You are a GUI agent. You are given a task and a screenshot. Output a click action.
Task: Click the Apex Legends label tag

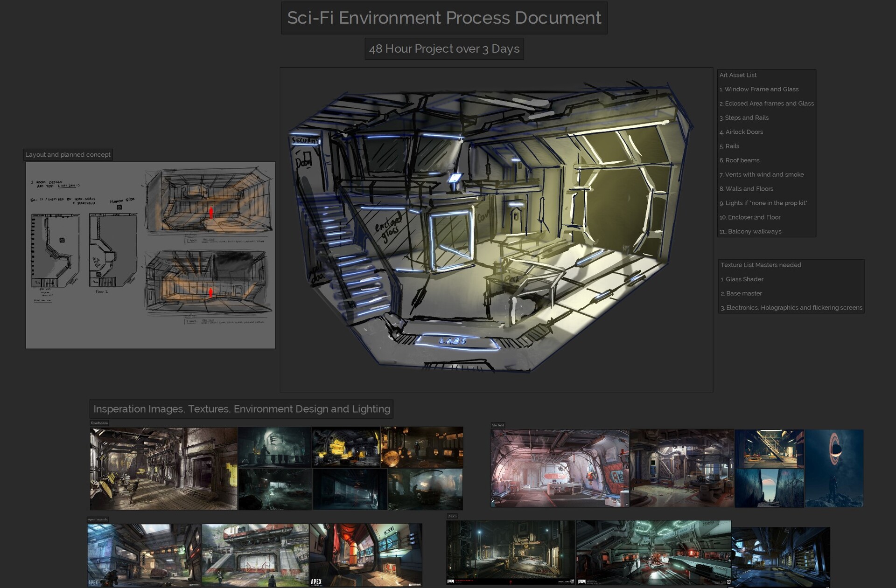click(x=97, y=519)
